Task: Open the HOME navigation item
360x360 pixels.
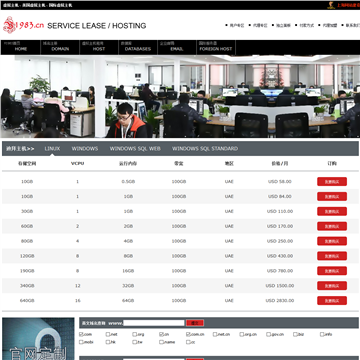Action: 21,47
